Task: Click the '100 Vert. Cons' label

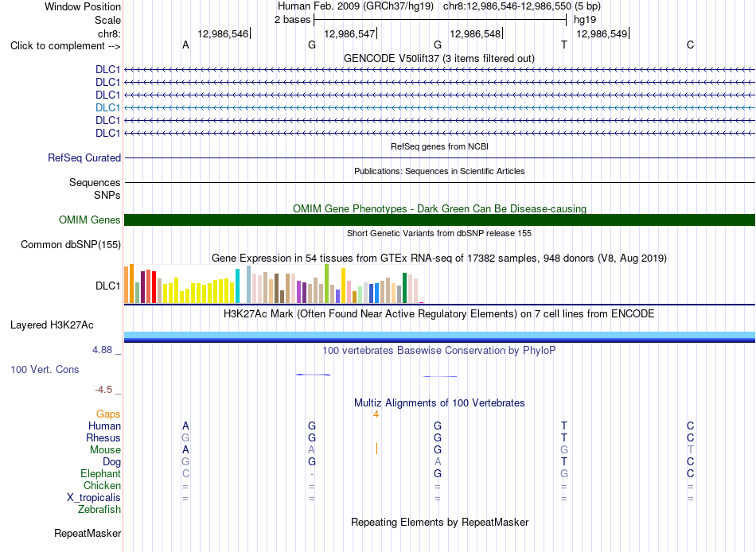Action: [45, 370]
